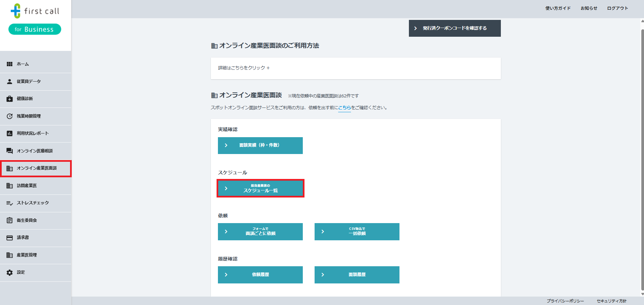This screenshot has width=644, height=305.
Task: Open 面談履歴 button
Action: (357, 275)
